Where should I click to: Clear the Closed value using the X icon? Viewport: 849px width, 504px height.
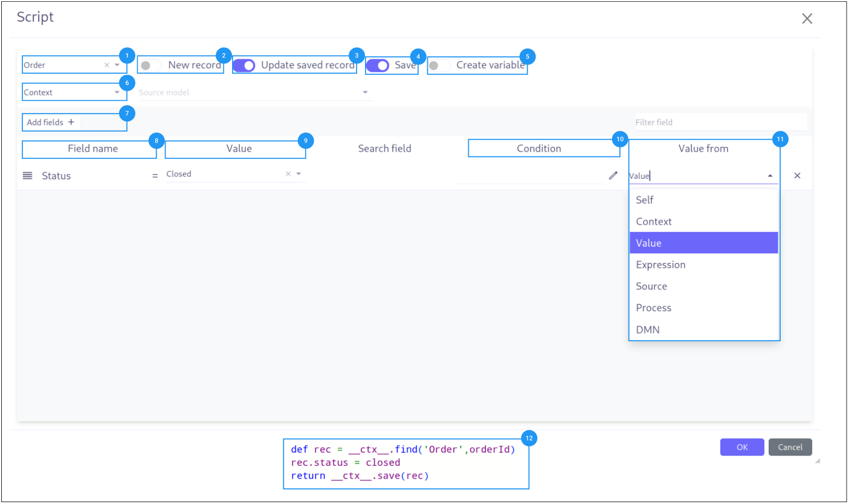tap(288, 173)
